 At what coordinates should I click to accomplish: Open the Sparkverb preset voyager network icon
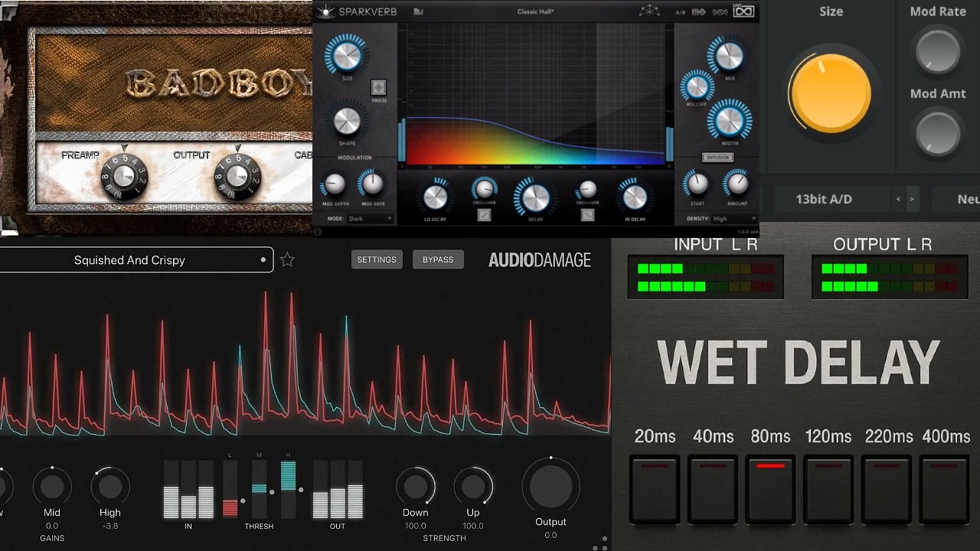tap(648, 11)
